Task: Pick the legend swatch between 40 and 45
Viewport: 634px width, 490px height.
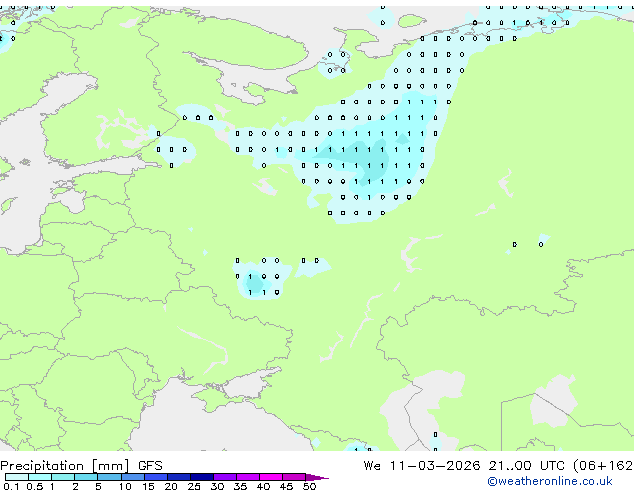Action: [x=271, y=477]
